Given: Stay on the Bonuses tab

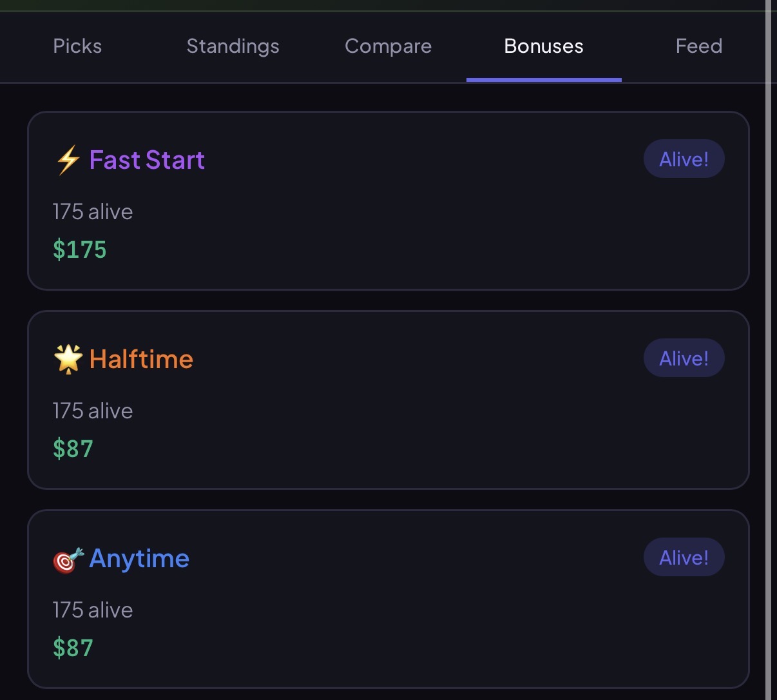Looking at the screenshot, I should (x=543, y=46).
